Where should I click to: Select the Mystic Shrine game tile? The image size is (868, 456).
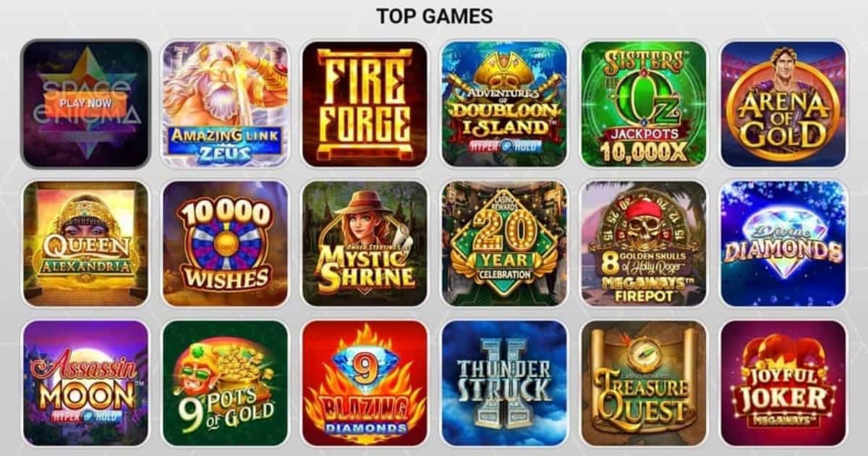pyautogui.click(x=365, y=244)
